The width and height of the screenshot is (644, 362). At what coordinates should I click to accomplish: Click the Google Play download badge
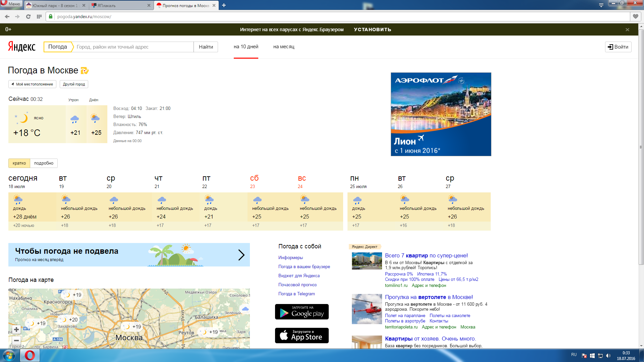pyautogui.click(x=302, y=312)
